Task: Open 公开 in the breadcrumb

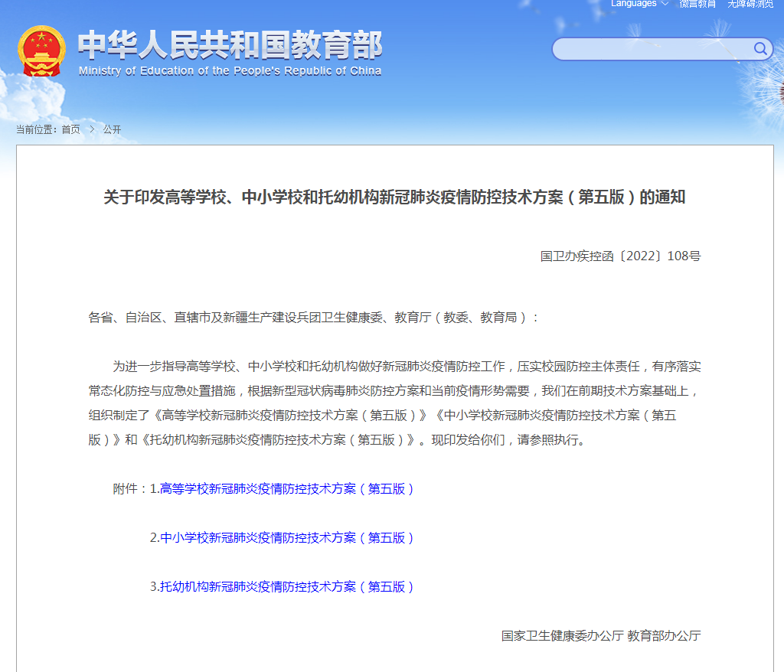Action: pyautogui.click(x=112, y=129)
